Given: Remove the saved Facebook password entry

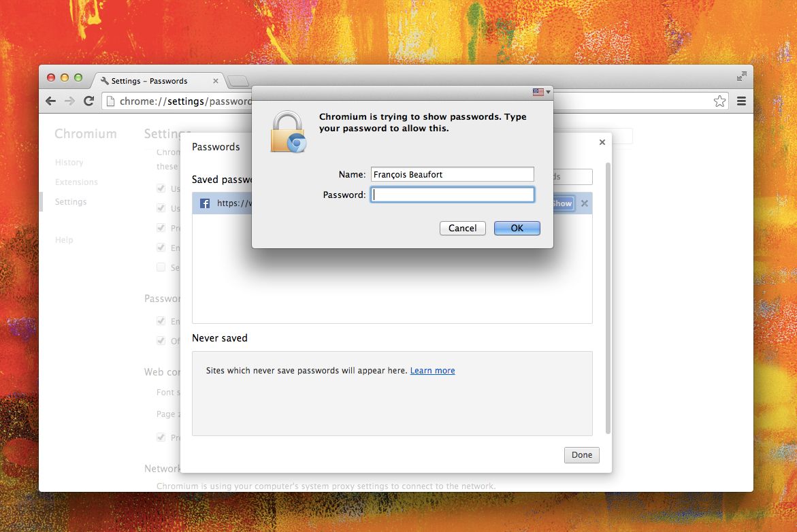Looking at the screenshot, I should (x=585, y=203).
